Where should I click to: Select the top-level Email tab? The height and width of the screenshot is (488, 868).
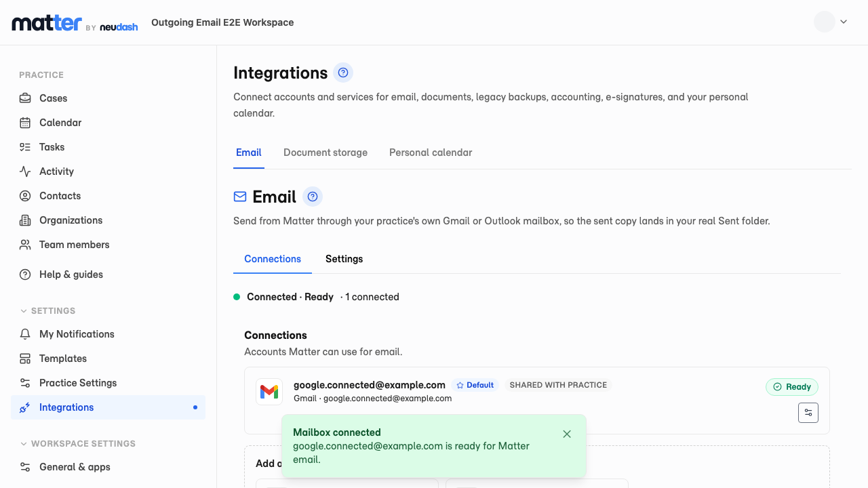pos(249,152)
